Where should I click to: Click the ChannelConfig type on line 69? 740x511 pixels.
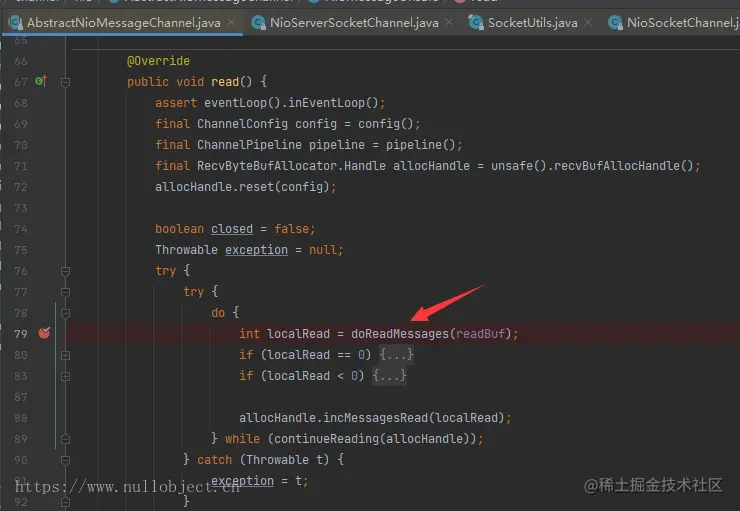pos(243,124)
